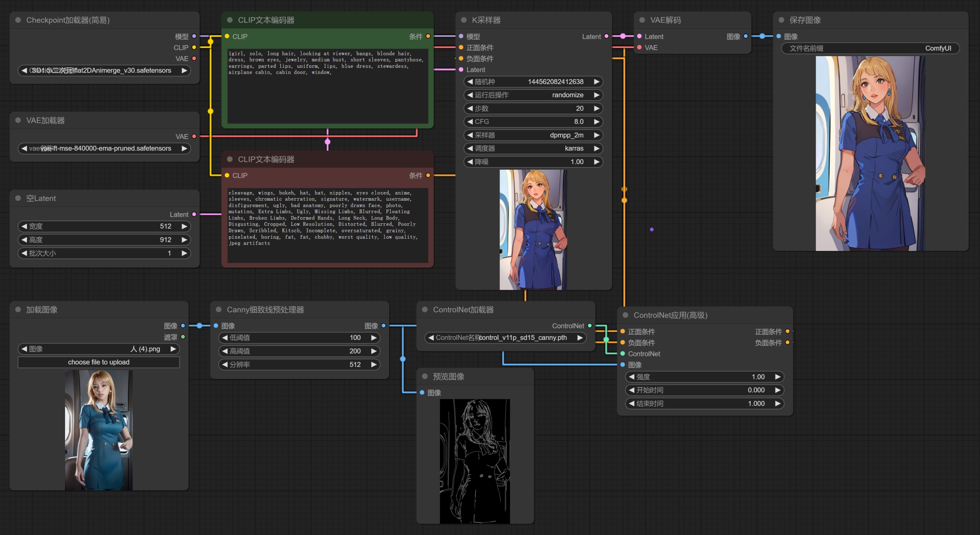Click left arrow of 高度 field
Viewport: 980px width, 535px height.
click(x=24, y=239)
